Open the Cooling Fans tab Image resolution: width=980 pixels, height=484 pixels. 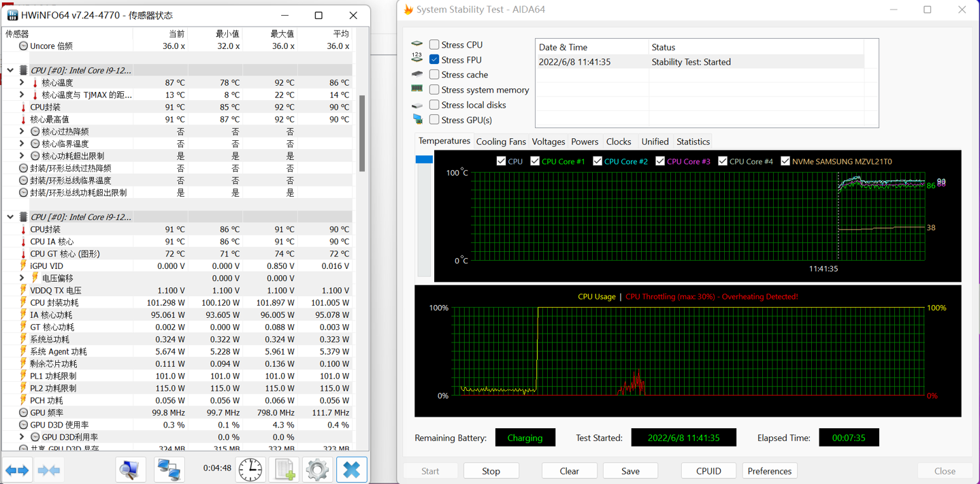pos(501,142)
